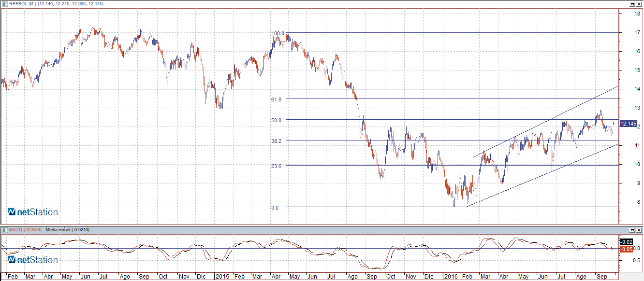Screen dimensions: 644x281
Task: Maximize the REPSOL price chart panel
Action: [x=632, y=4]
